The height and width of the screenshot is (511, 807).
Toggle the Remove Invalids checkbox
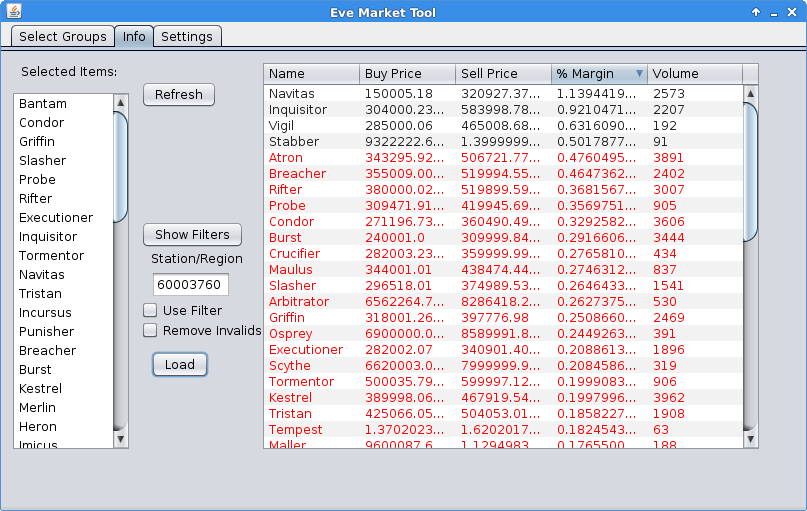(150, 330)
